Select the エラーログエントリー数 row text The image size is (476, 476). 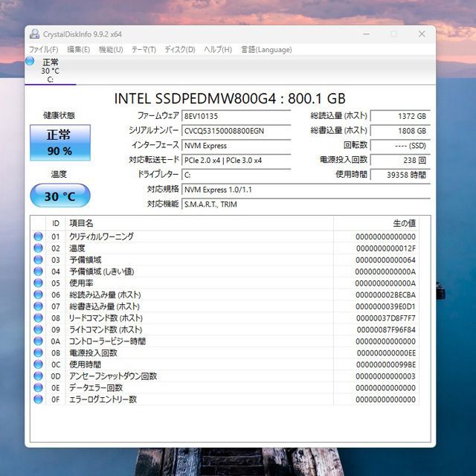click(x=103, y=399)
